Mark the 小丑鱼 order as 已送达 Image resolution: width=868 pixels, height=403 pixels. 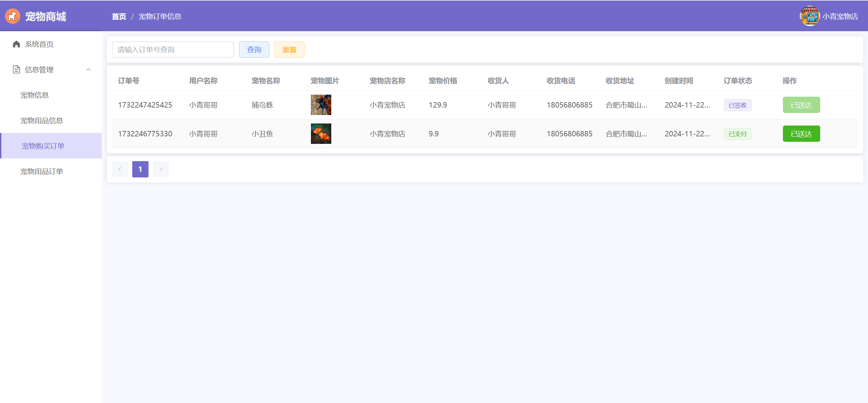tap(801, 134)
